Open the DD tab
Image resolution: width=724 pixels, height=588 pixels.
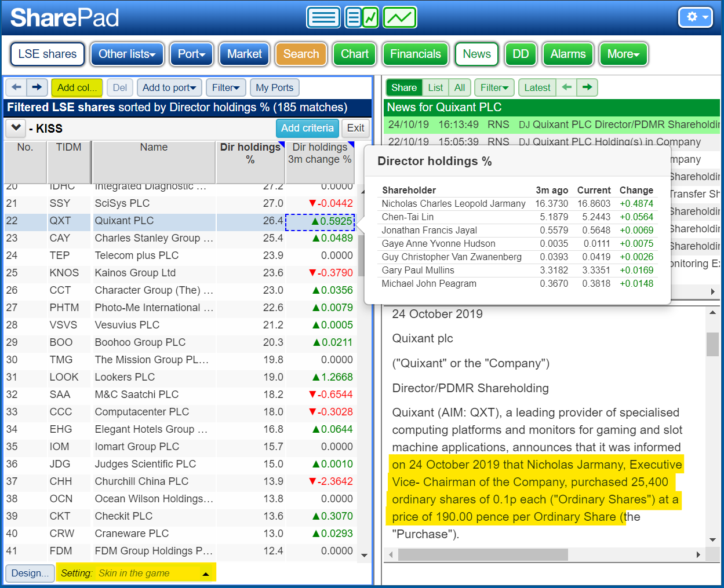[x=521, y=54]
